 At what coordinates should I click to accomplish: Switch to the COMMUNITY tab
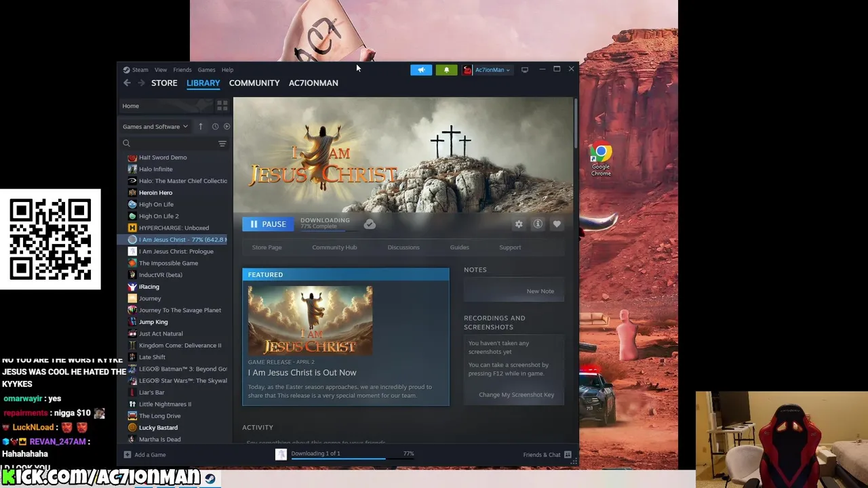pyautogui.click(x=254, y=83)
